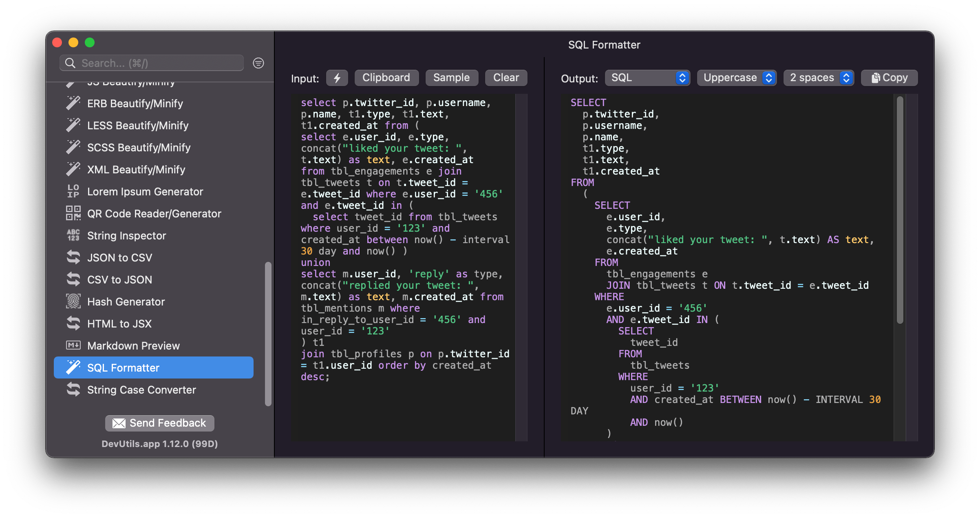
Task: Select the Markdown Preview M-down icon
Action: (x=73, y=345)
